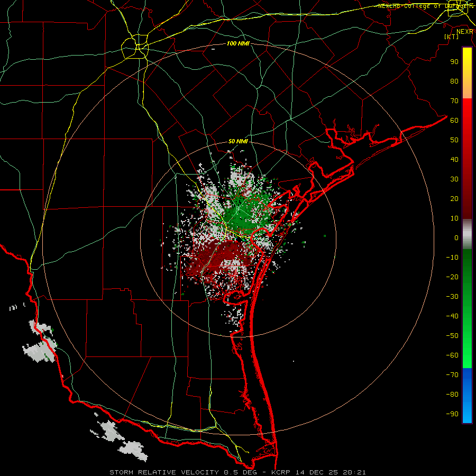This screenshot has height=476, width=476.
Task: Select the NEXLAB-College of DuPage header text
Action: (x=425, y=6)
